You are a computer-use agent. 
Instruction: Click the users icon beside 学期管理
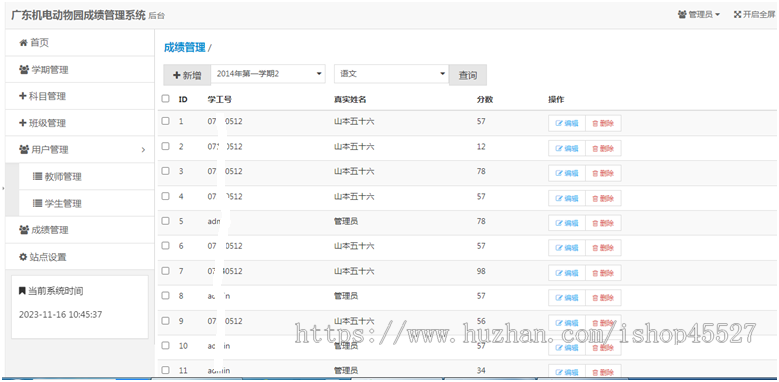pyautogui.click(x=24, y=70)
